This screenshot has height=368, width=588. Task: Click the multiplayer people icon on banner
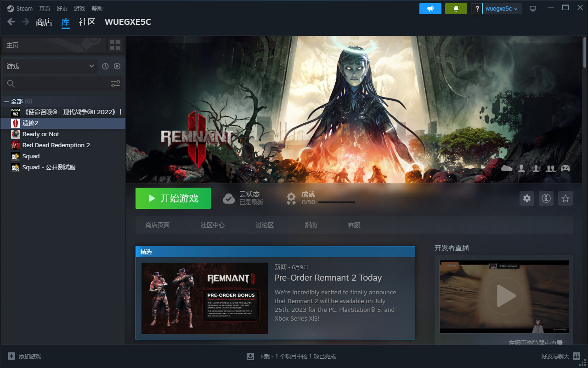coord(550,168)
